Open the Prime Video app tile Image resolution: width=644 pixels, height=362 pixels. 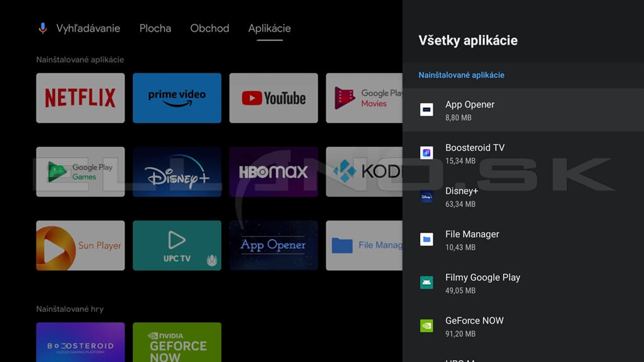coord(177,98)
